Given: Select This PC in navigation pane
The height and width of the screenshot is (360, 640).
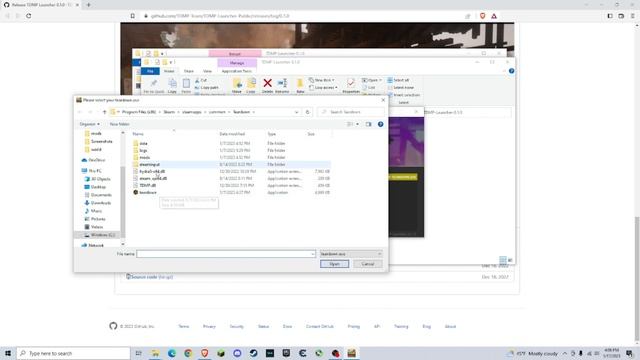Looking at the screenshot, I should (95, 171).
